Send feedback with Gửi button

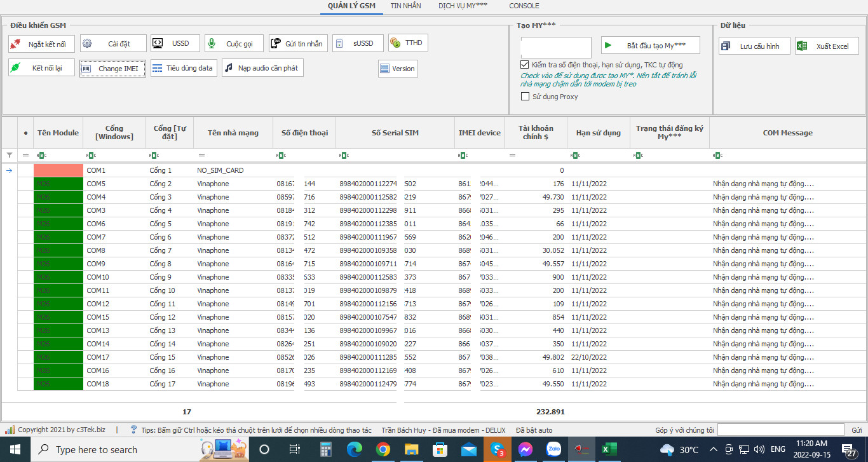[x=857, y=430]
